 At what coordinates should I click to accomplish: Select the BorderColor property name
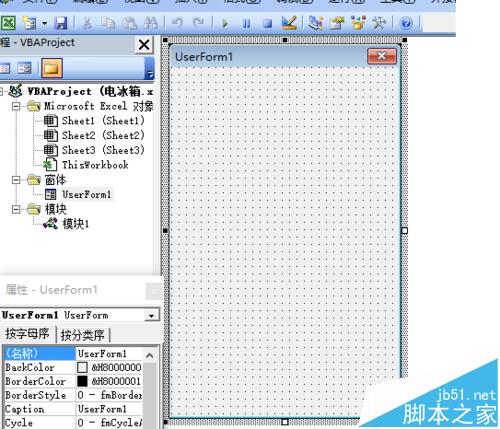39,381
